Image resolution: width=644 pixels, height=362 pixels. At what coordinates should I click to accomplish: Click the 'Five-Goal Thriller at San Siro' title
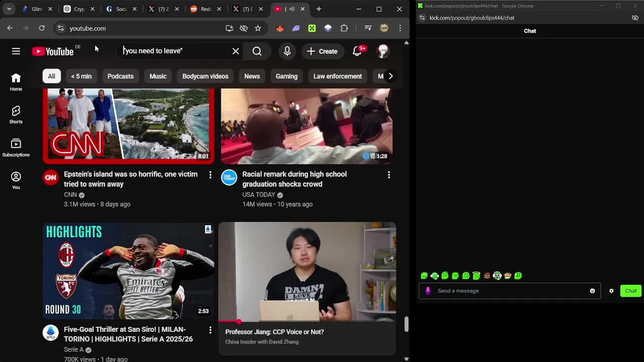point(128,334)
